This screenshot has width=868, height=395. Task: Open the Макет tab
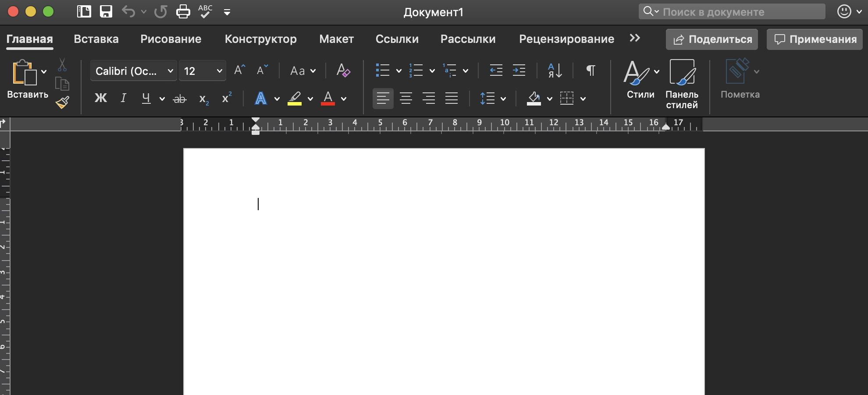[336, 39]
